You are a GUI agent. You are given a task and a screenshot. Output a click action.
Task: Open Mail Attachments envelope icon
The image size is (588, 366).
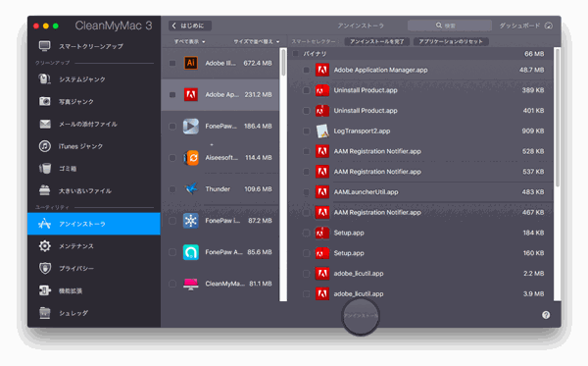tap(45, 124)
